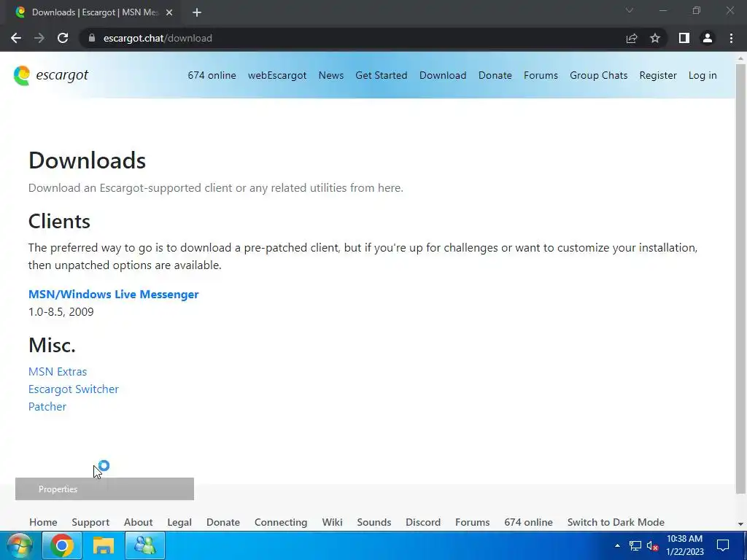This screenshot has height=560, width=747.
Task: Click 674 online in the top navigation
Action: click(x=212, y=75)
